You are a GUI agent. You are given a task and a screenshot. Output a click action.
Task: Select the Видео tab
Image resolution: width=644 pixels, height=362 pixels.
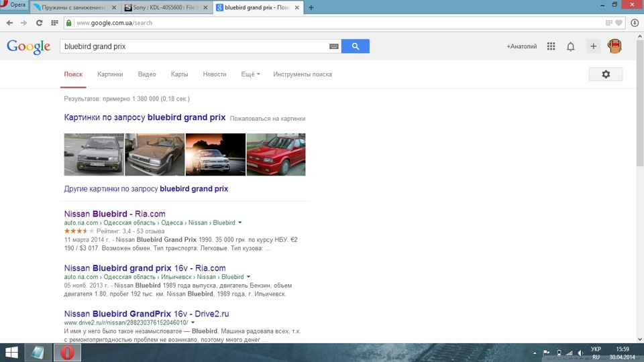pyautogui.click(x=147, y=74)
